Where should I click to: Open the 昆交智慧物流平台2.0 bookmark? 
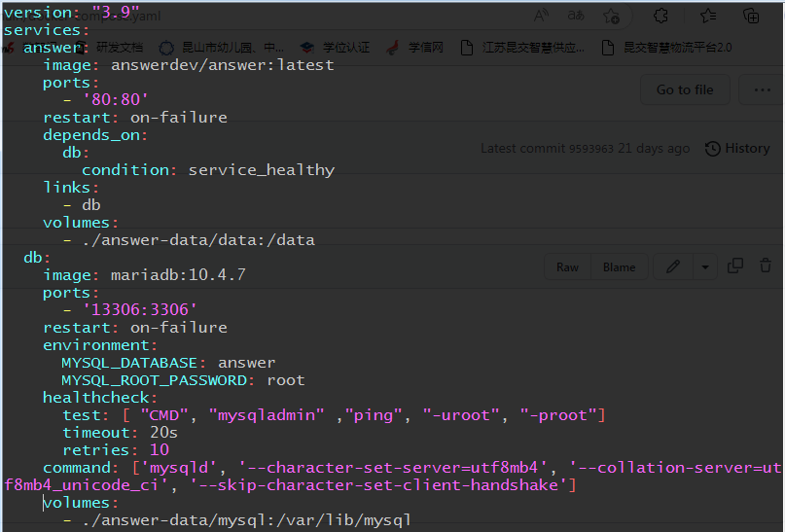click(666, 48)
